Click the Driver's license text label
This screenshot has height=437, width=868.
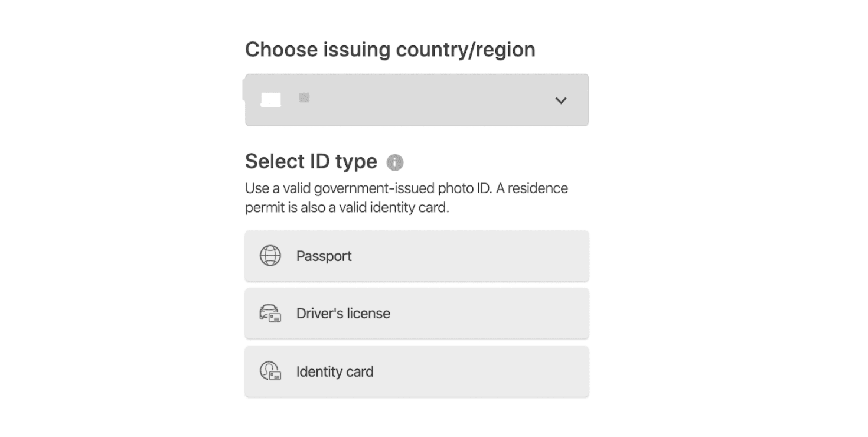[x=343, y=313]
